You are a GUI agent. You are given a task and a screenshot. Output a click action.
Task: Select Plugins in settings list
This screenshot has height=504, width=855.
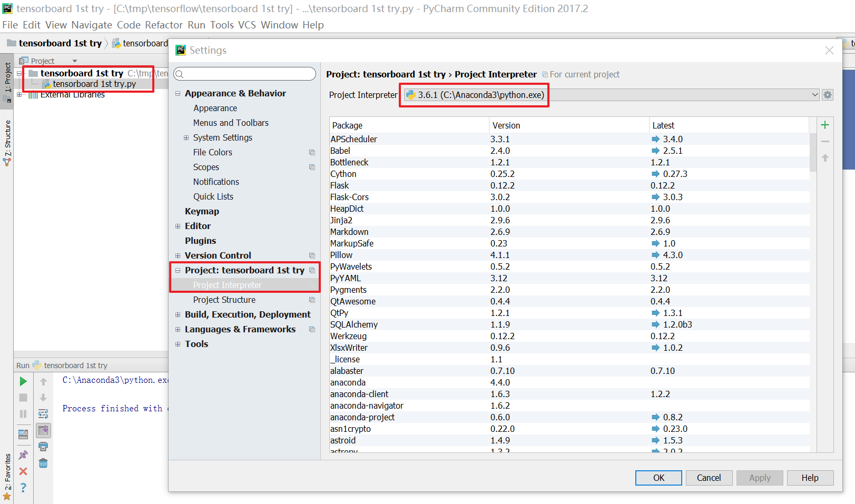pos(200,241)
